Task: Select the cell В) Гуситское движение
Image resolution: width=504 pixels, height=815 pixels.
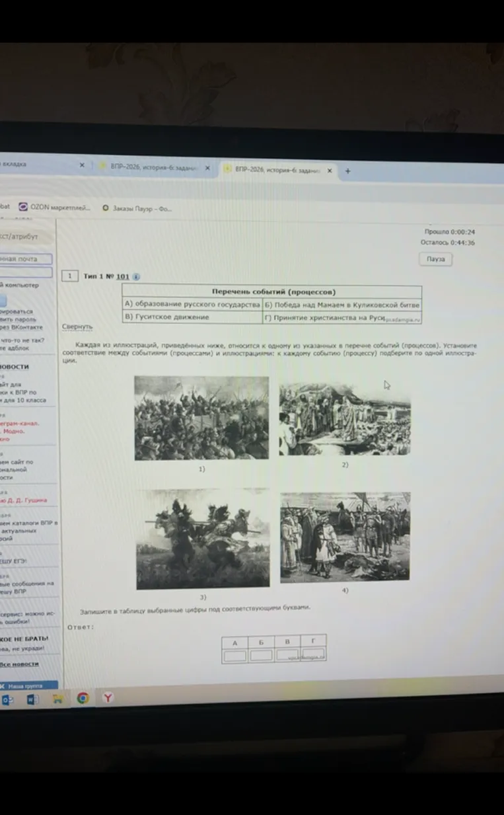Action: (192, 317)
